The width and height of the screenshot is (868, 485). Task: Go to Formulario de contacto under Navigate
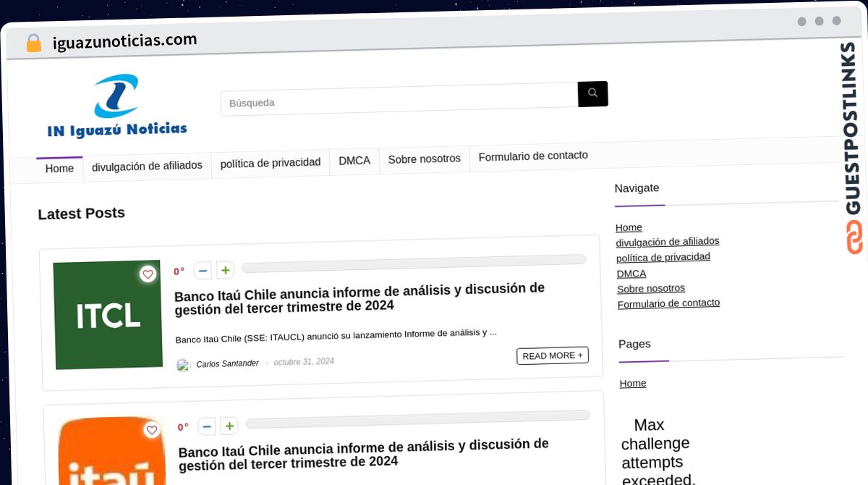click(668, 303)
